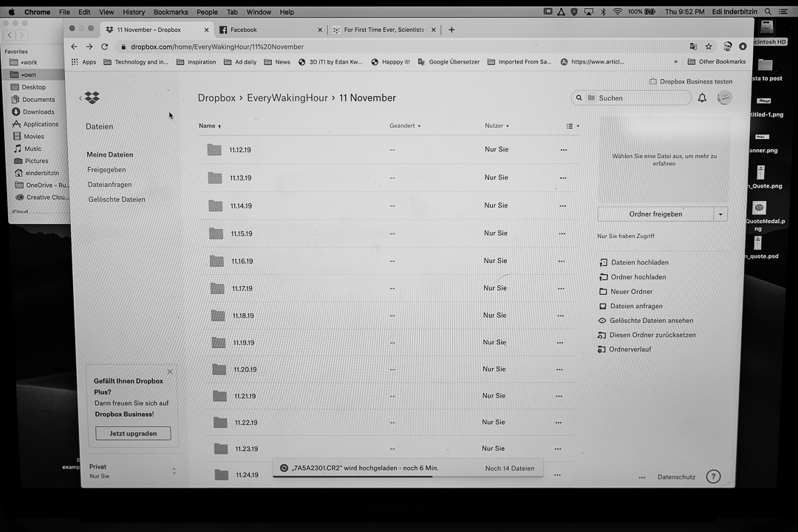Open the list view options dropdown

tap(573, 126)
